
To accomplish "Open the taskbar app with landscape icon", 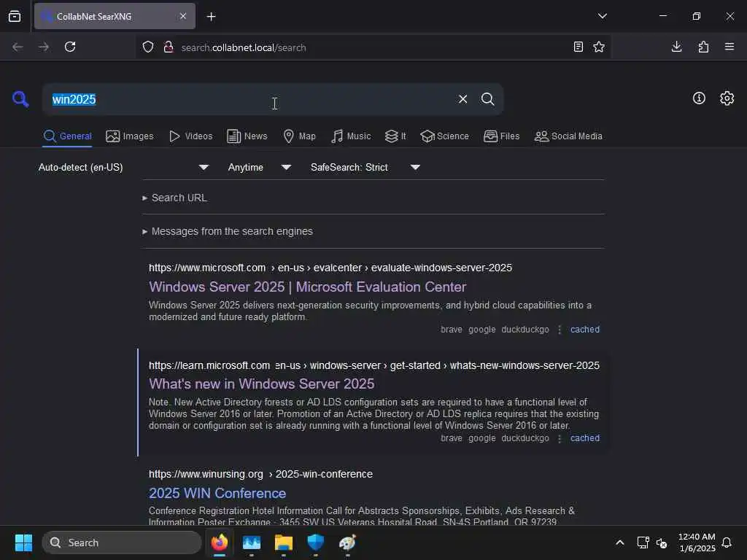I will (x=252, y=542).
